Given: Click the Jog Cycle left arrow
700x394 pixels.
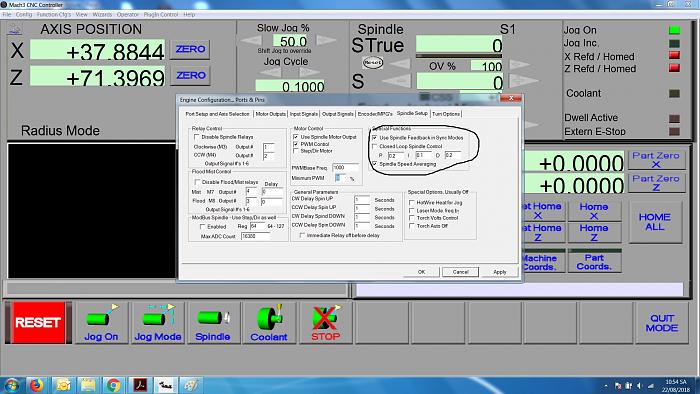Looking at the screenshot, I should [271, 72].
